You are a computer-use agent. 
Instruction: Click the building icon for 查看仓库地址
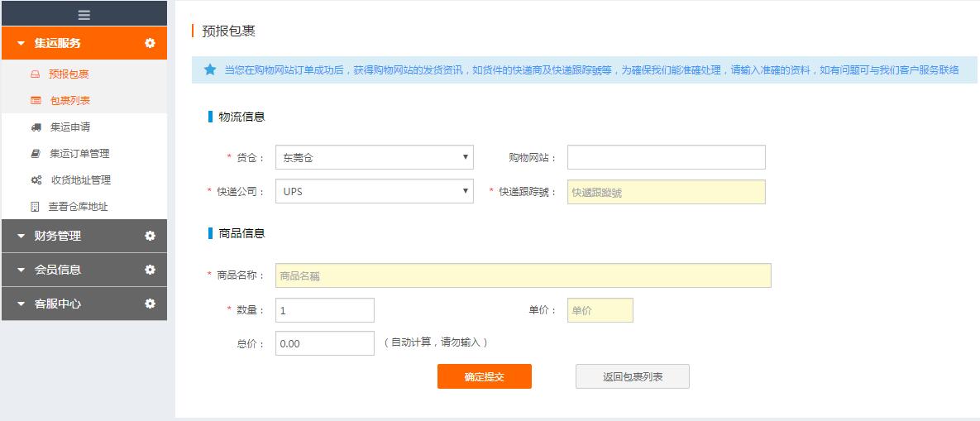point(35,207)
